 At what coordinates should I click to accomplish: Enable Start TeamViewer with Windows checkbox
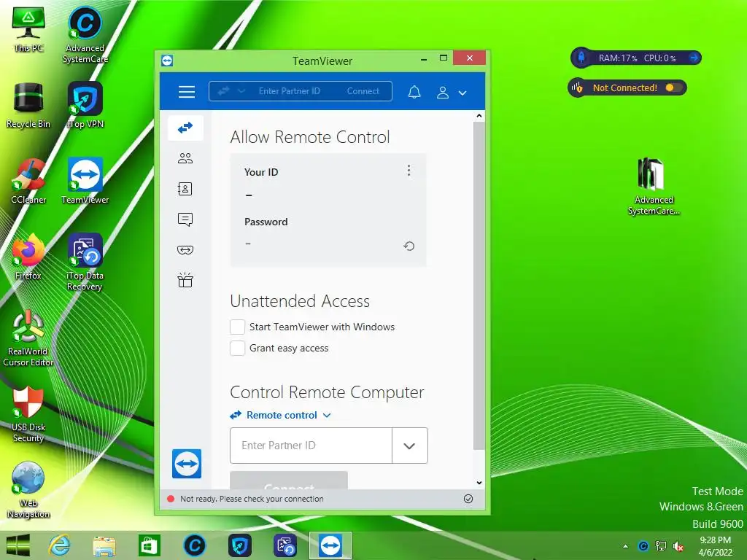[237, 327]
